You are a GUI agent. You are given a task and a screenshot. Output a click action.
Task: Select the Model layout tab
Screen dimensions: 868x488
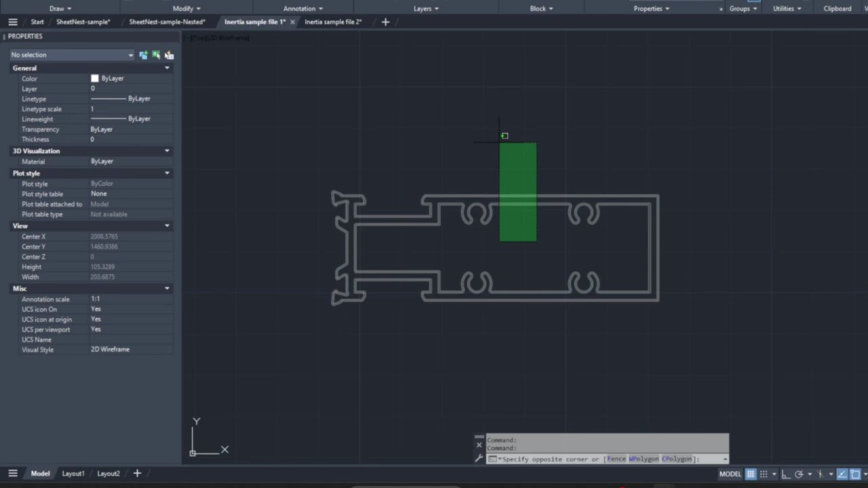pos(40,473)
